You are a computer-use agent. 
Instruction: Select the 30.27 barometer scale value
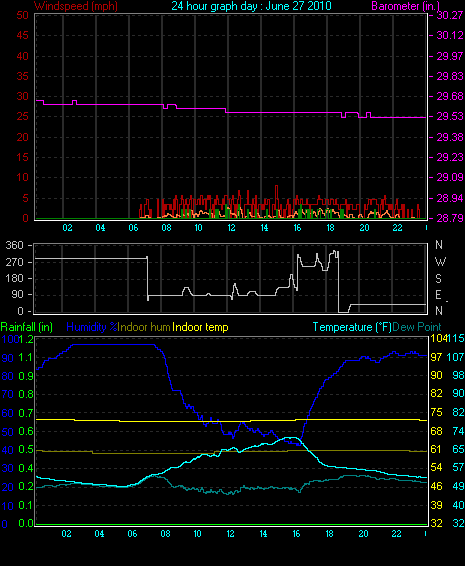pyautogui.click(x=450, y=15)
